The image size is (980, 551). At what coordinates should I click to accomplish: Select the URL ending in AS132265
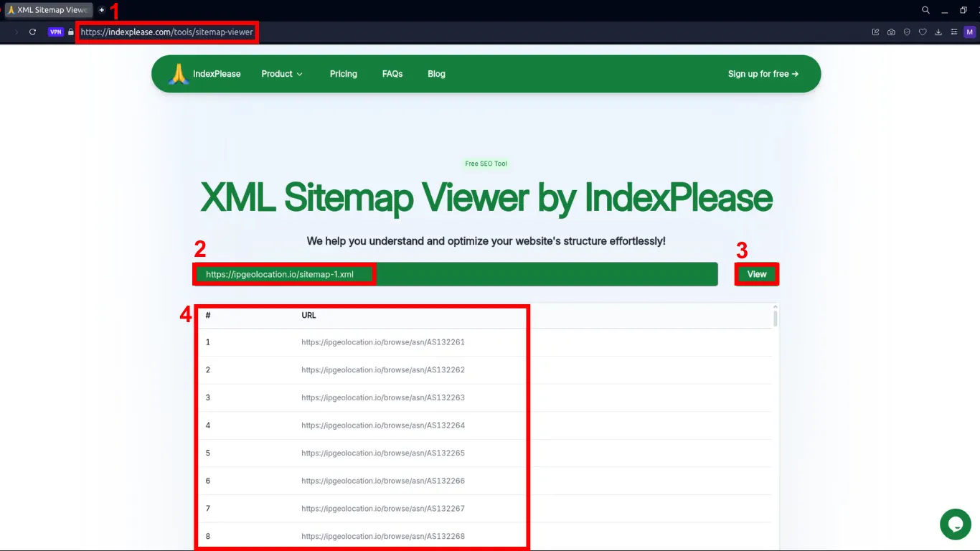pyautogui.click(x=383, y=453)
